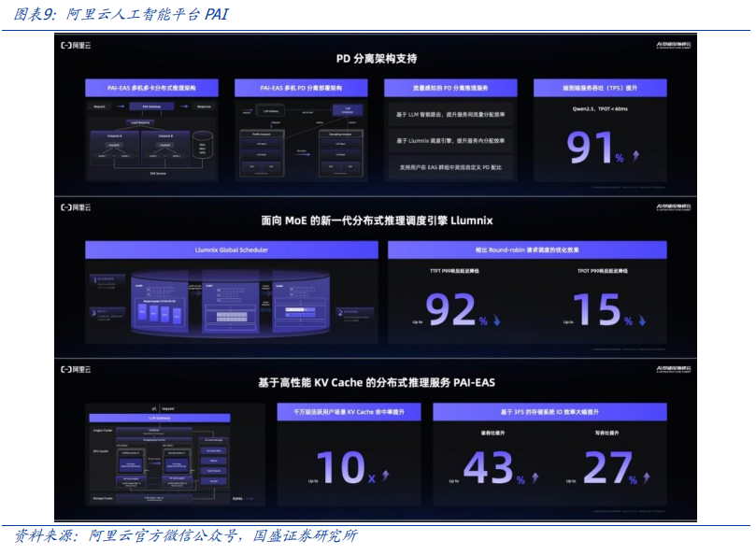756x555 pixels.
Task: Click the 写吞吐提升 label
Action: point(606,433)
